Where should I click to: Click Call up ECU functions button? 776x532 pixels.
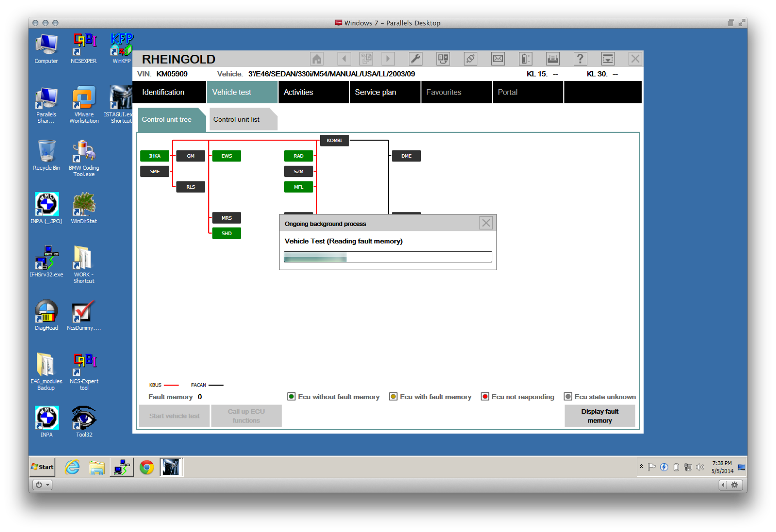click(246, 416)
